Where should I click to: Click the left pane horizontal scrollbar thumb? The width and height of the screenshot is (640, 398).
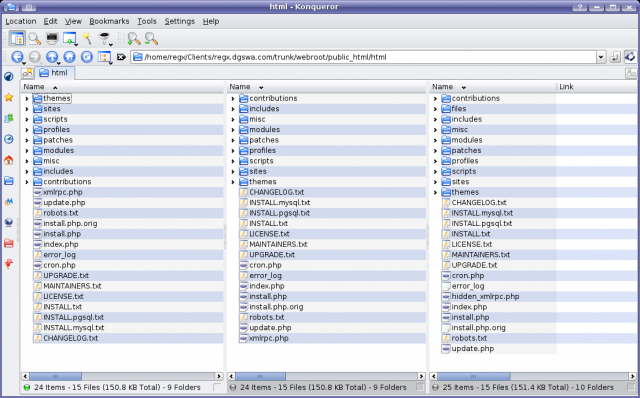click(x=55, y=376)
